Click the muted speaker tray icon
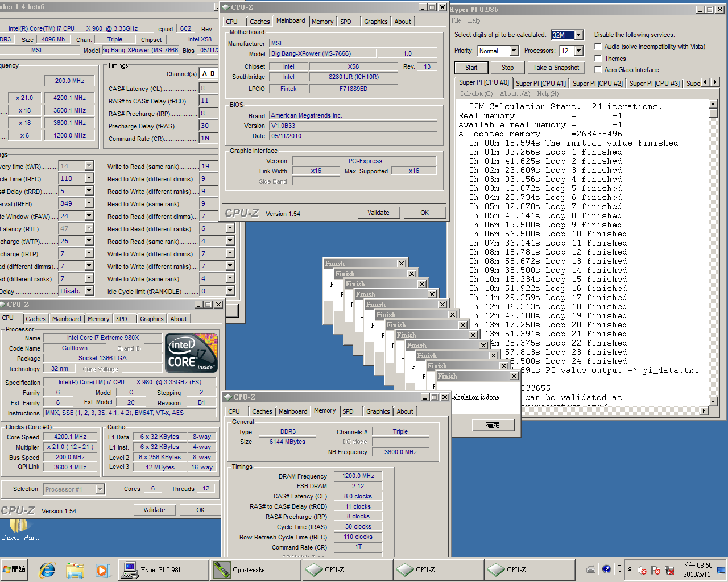The height and width of the screenshot is (582, 728). click(642, 569)
